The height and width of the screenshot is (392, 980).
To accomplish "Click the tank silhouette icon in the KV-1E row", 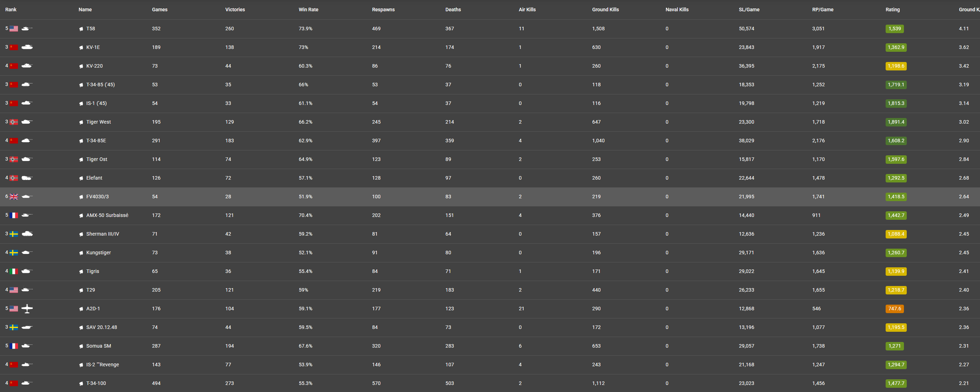I will coord(27,47).
